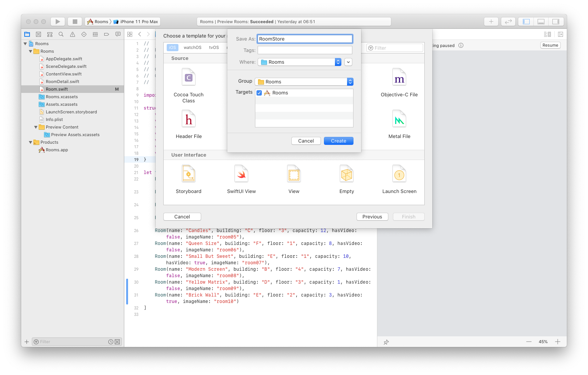
Task: Select the tvOS platform option
Action: pyautogui.click(x=214, y=47)
